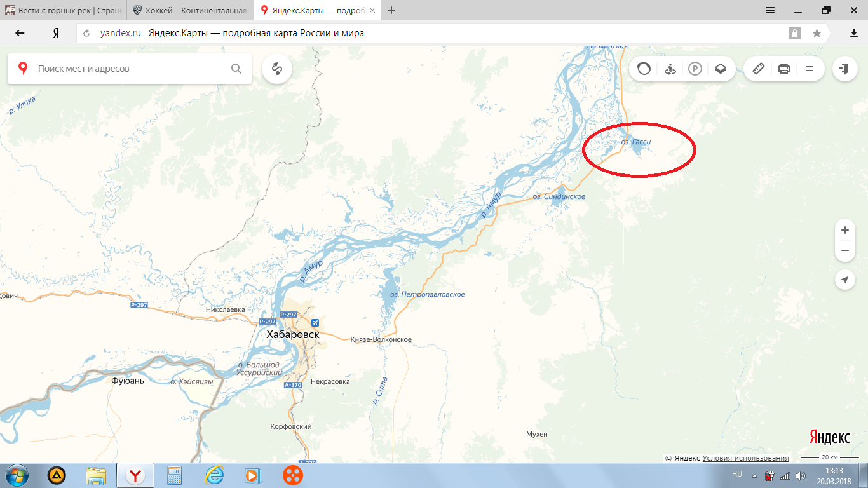Select the ruler distance tool

[x=758, y=69]
